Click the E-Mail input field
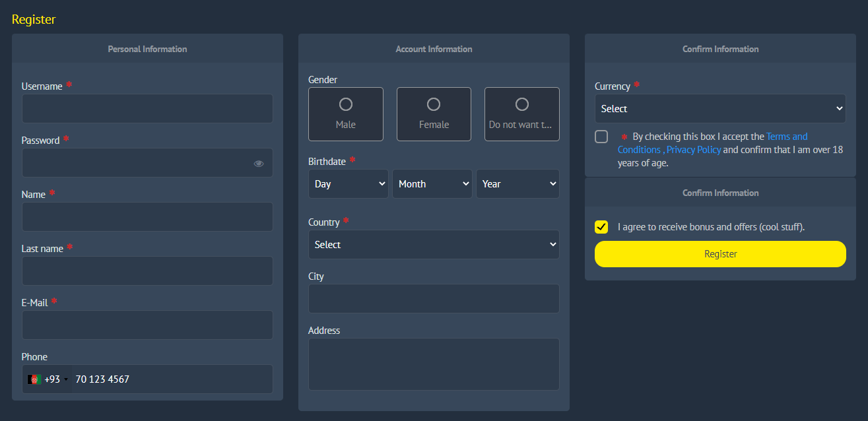This screenshot has width=868, height=421. [147, 325]
